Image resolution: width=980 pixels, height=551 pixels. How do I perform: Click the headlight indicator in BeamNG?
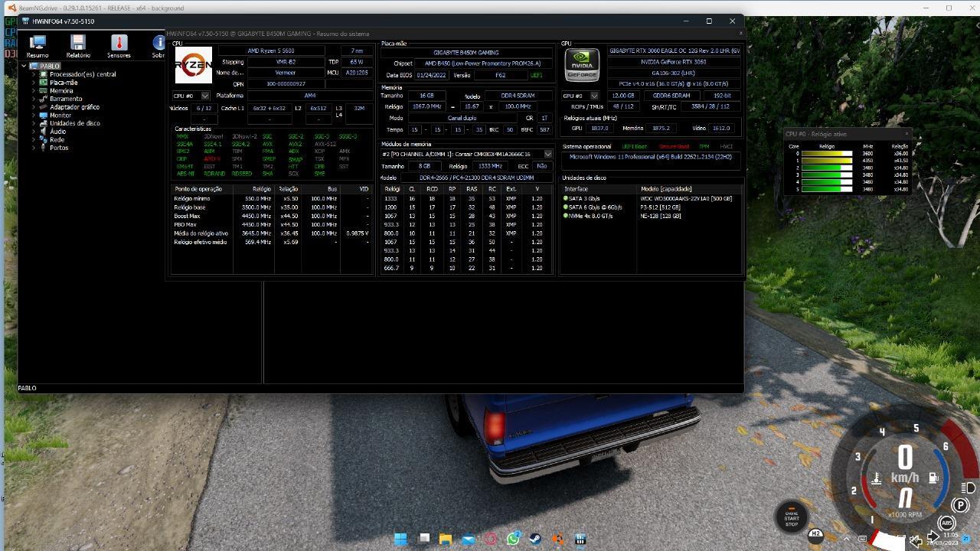(968, 487)
